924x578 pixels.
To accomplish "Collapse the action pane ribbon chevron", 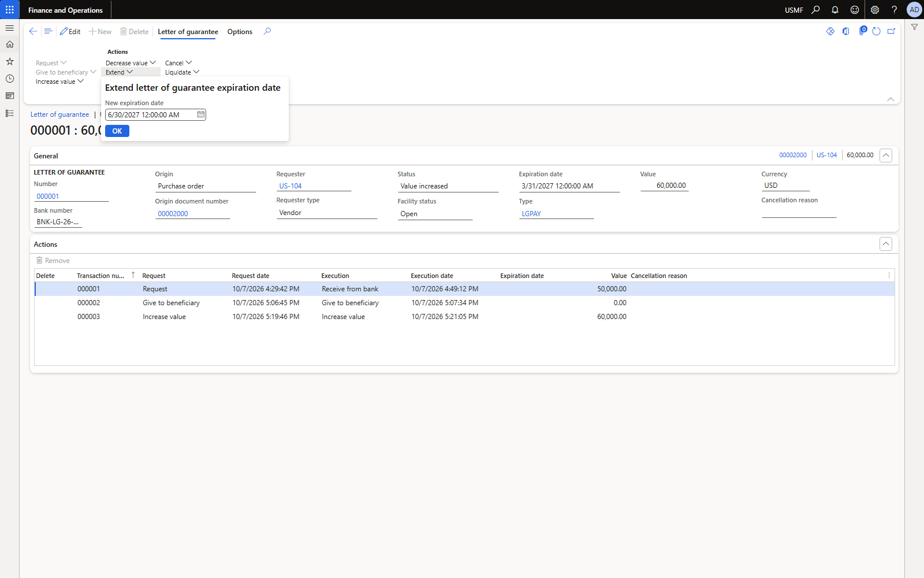I will (891, 99).
